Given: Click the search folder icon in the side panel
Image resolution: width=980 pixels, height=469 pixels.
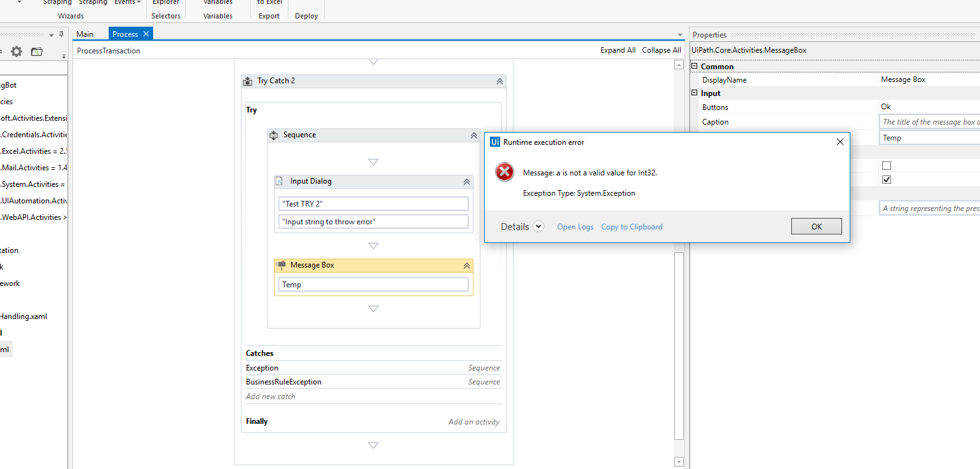Looking at the screenshot, I should point(36,52).
